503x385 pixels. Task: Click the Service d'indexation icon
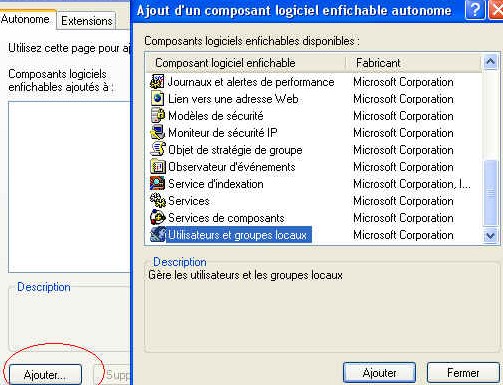(x=157, y=184)
